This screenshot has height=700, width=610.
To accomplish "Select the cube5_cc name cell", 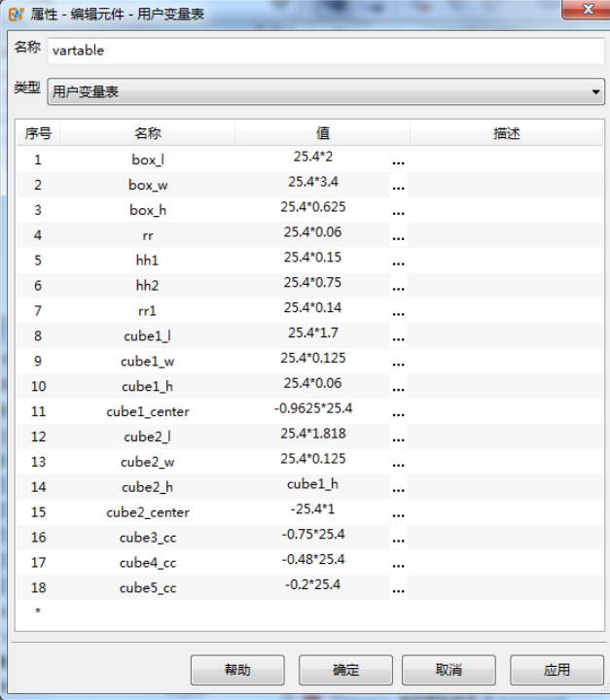I will [x=148, y=587].
